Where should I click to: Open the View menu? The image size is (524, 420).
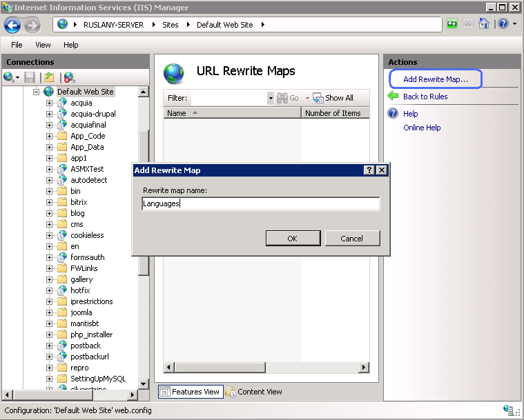pos(43,45)
